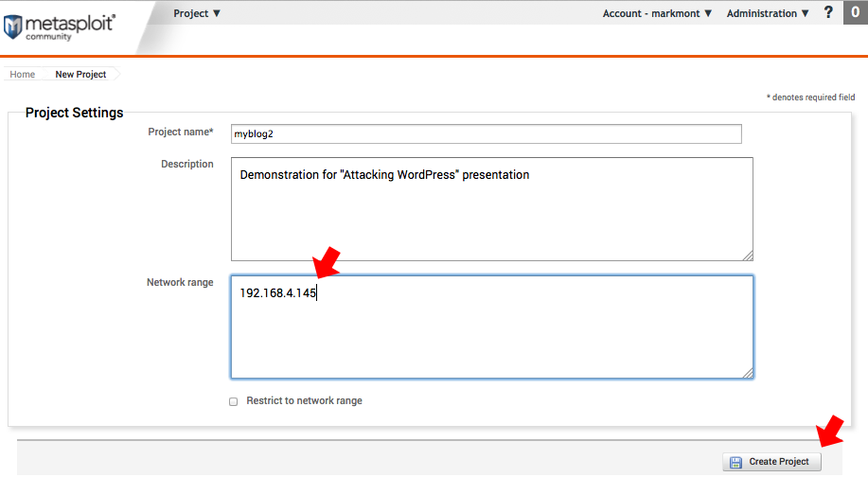868x477 pixels.
Task: Click the 'Project name*' field label
Action: click(x=181, y=132)
